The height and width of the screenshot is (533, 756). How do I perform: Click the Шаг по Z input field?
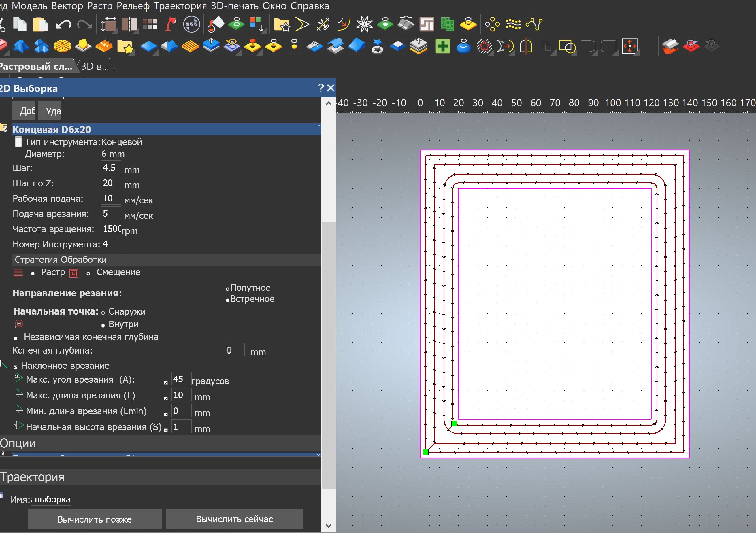[x=111, y=183]
